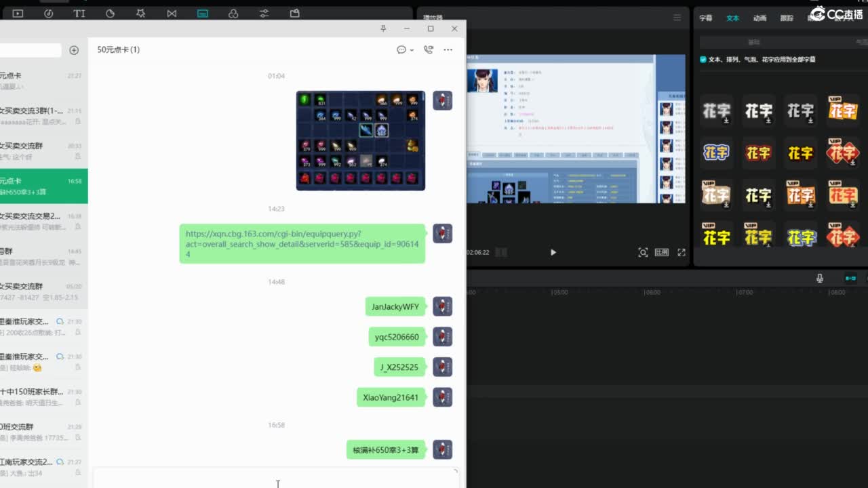Select the white 花字 preset in first row
Screen dimensions: 868x488
[758, 110]
